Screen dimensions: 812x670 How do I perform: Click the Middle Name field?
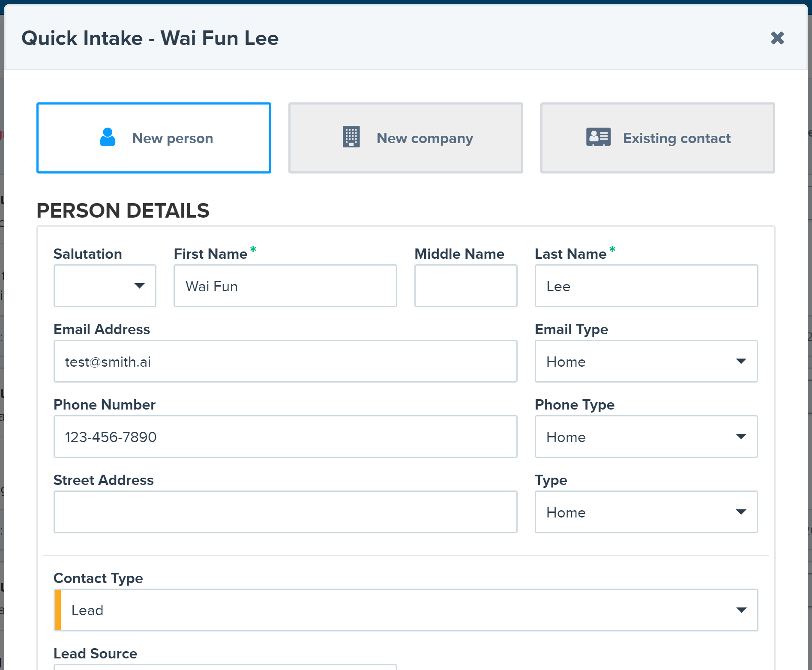466,286
